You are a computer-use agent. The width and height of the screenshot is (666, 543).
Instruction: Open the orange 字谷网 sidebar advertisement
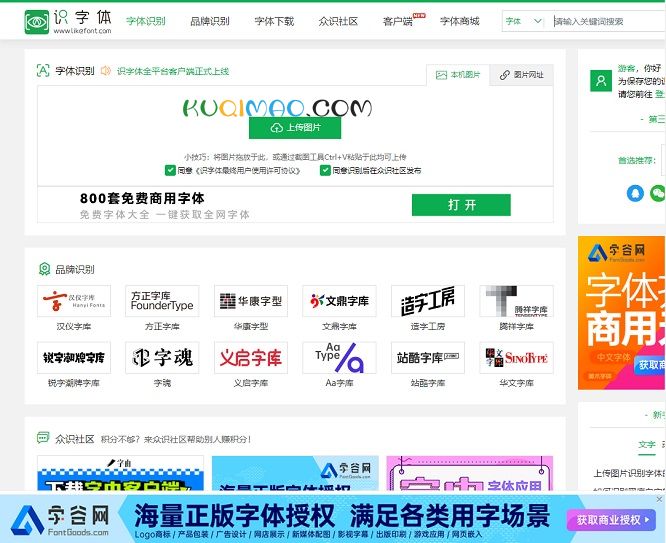point(622,313)
